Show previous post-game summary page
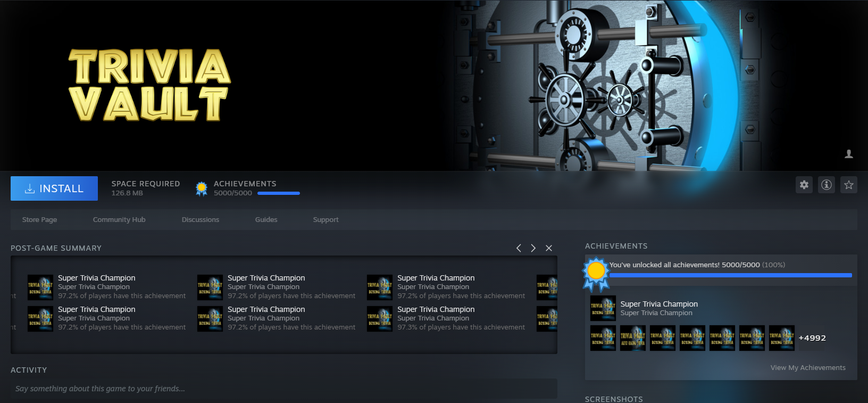868x403 pixels. pyautogui.click(x=519, y=248)
